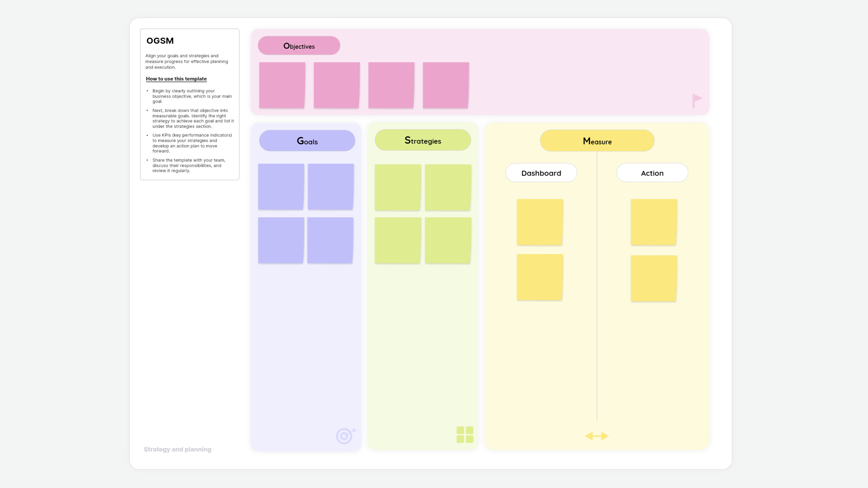Select the Goals header pill
Screen dimensions: 868x488
(x=307, y=141)
